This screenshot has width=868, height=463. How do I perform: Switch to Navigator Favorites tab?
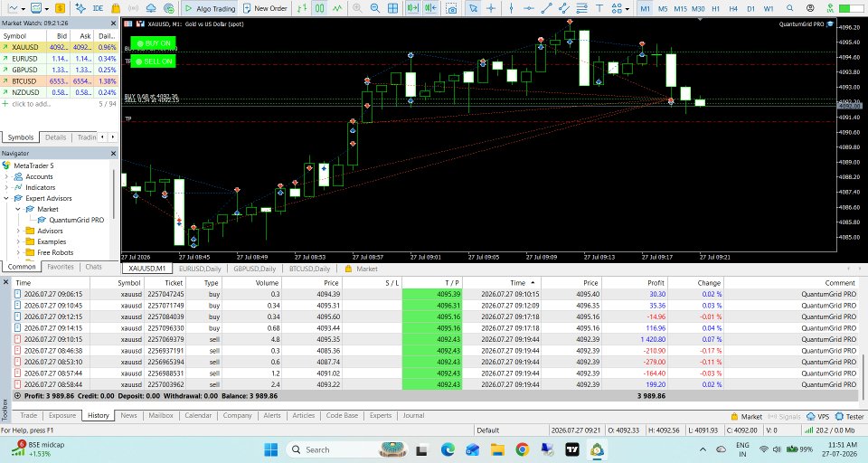[61, 267]
